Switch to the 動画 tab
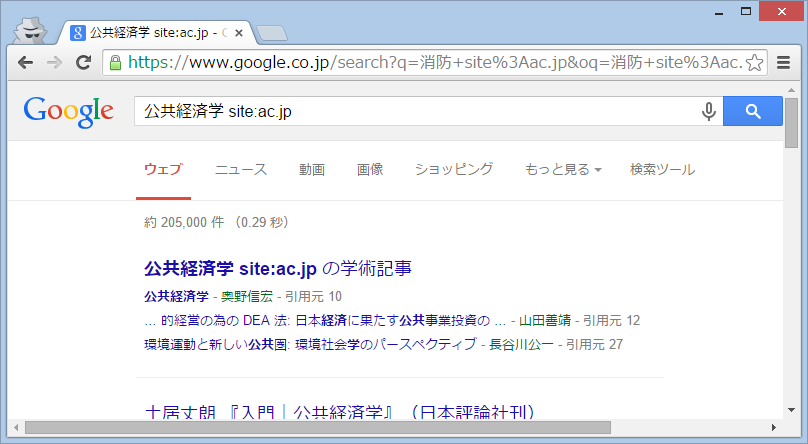The width and height of the screenshot is (808, 444). (312, 169)
